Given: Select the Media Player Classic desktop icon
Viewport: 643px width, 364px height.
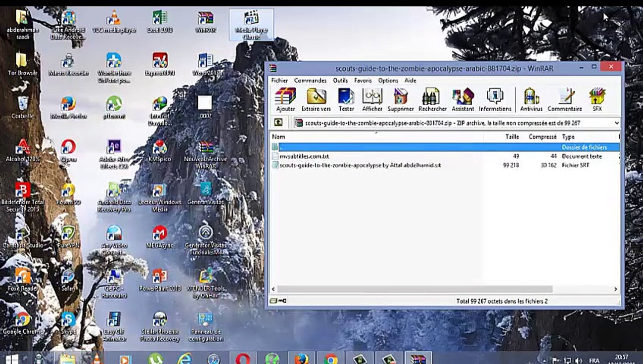Looking at the screenshot, I should [x=251, y=25].
